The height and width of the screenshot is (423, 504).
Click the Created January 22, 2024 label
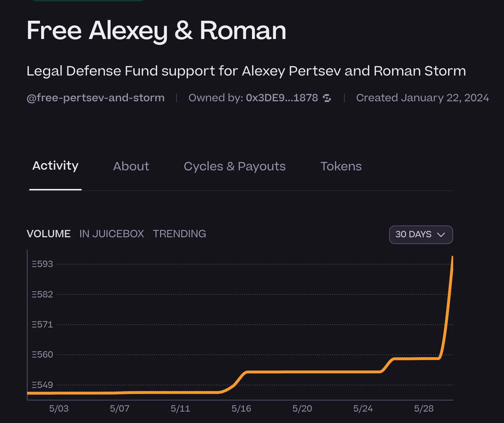(422, 98)
